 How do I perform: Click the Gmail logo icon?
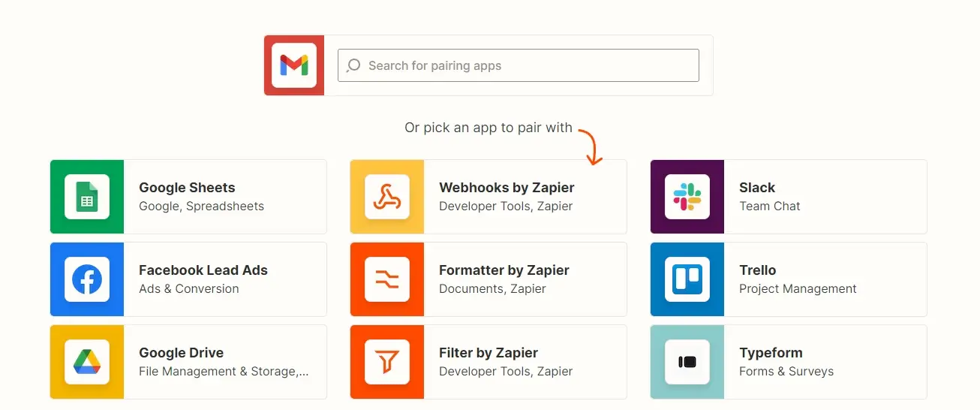point(294,65)
